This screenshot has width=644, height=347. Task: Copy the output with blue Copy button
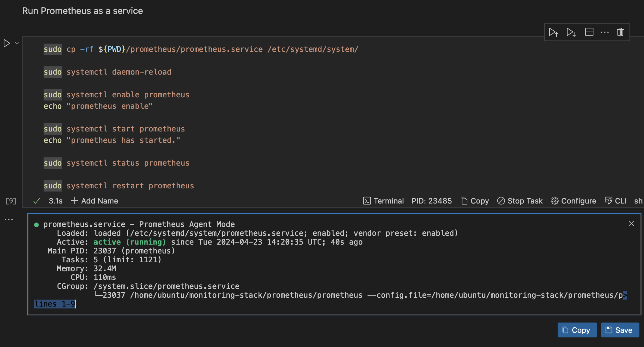coord(577,330)
